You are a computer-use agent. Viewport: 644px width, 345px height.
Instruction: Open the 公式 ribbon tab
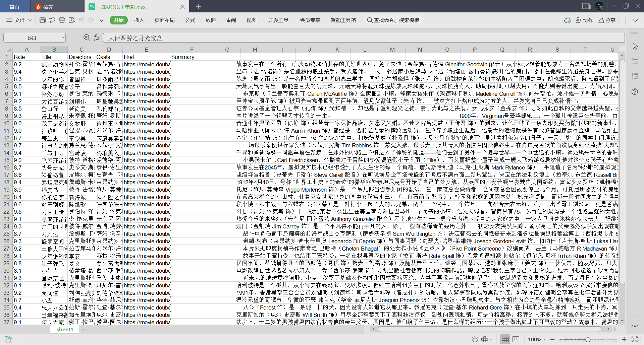pos(190,20)
